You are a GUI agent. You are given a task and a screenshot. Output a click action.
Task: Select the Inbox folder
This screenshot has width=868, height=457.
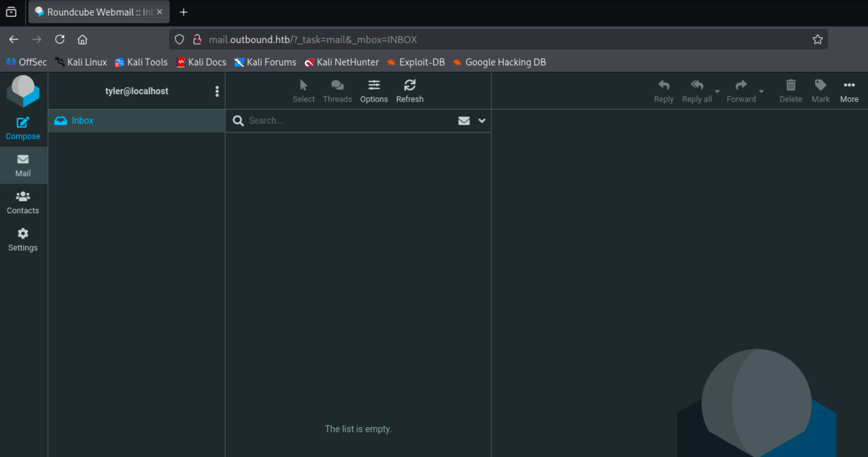click(83, 120)
